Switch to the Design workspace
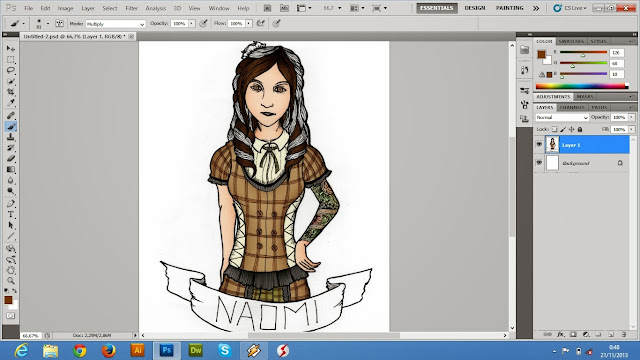The image size is (640, 360). (x=475, y=8)
